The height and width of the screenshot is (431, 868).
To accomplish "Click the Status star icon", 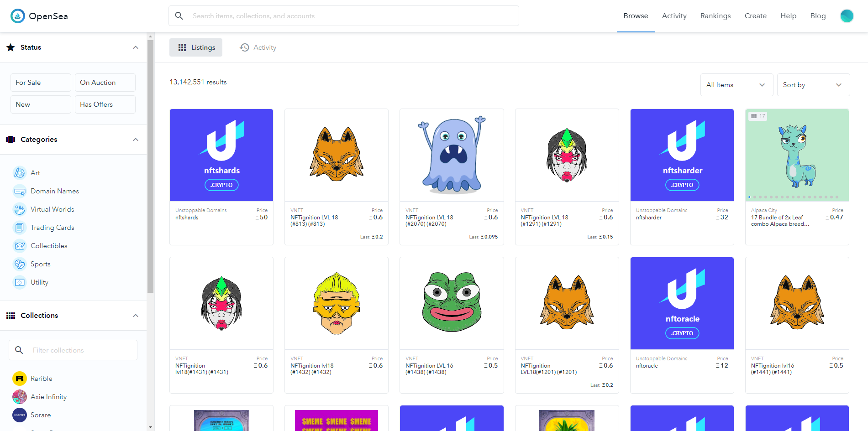I will [x=11, y=47].
